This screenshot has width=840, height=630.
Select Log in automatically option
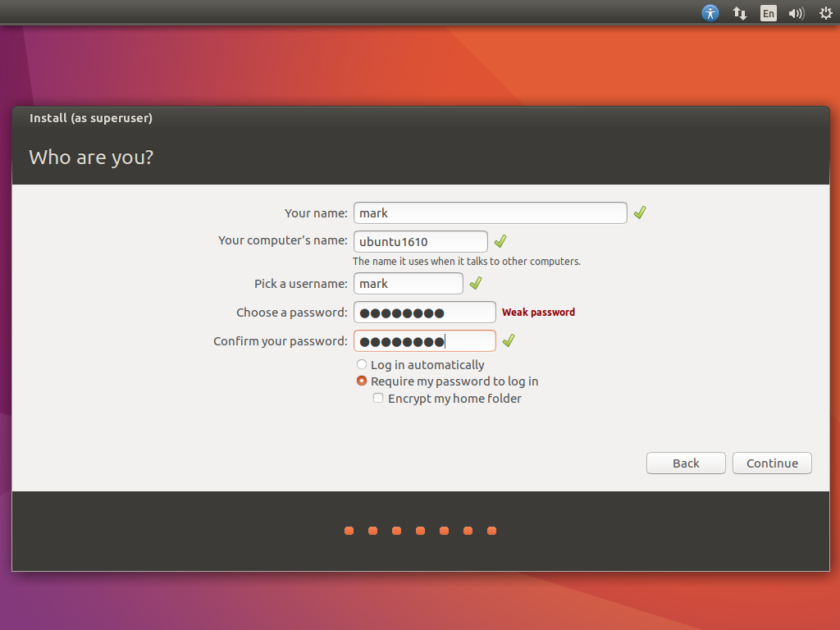tap(362, 364)
